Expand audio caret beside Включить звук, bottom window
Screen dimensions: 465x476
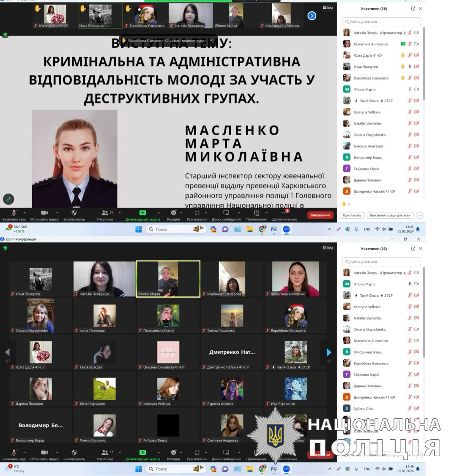25,452
